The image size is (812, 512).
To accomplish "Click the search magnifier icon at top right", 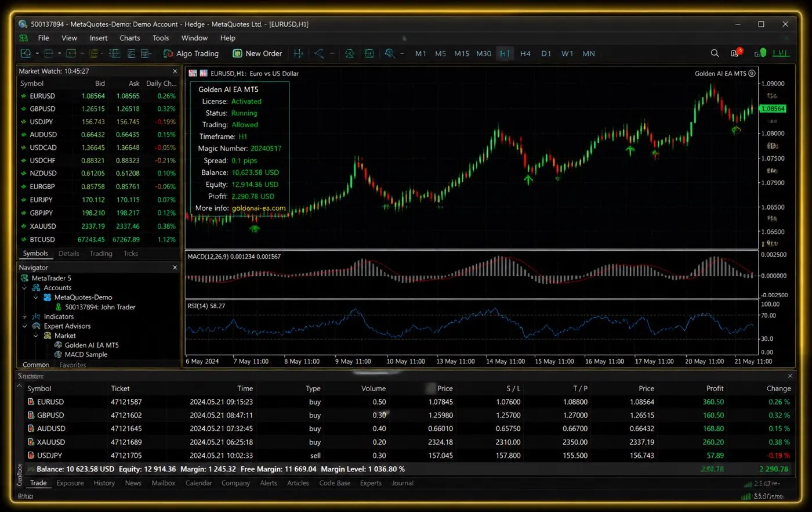I will click(715, 53).
